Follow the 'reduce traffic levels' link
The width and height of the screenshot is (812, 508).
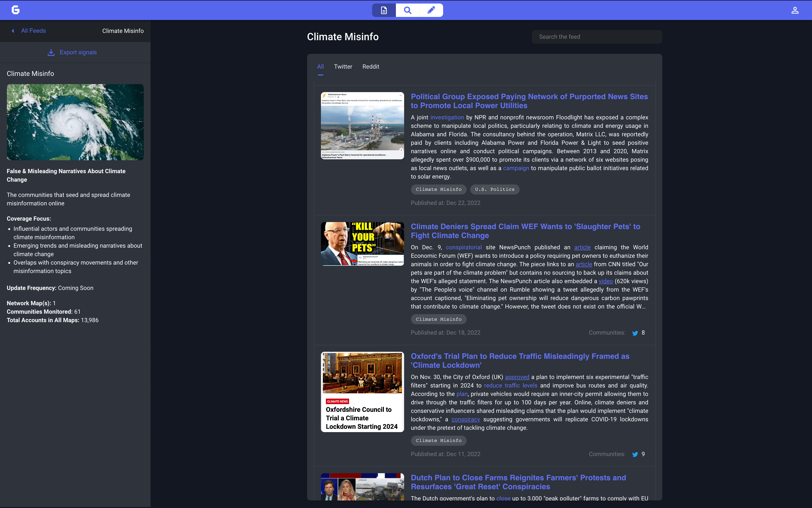(x=510, y=385)
